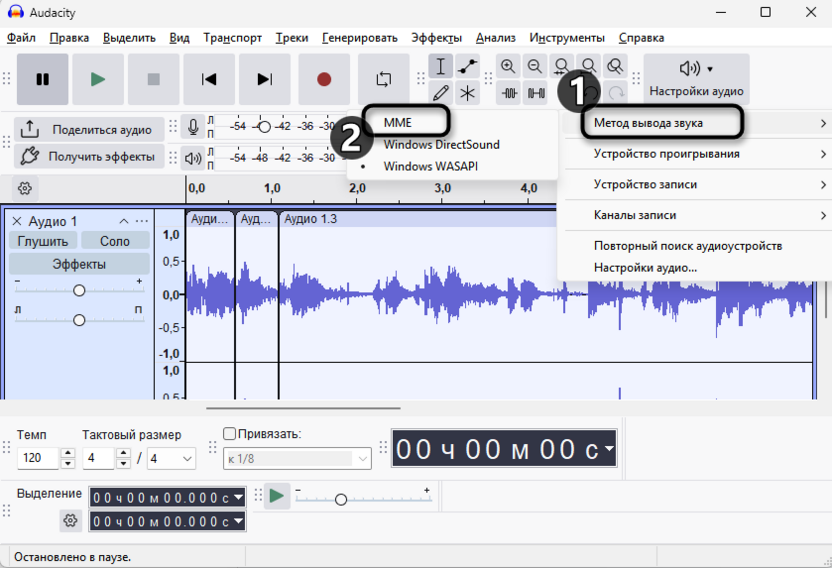Select the Envelope tool
The height and width of the screenshot is (568, 832).
(x=467, y=66)
